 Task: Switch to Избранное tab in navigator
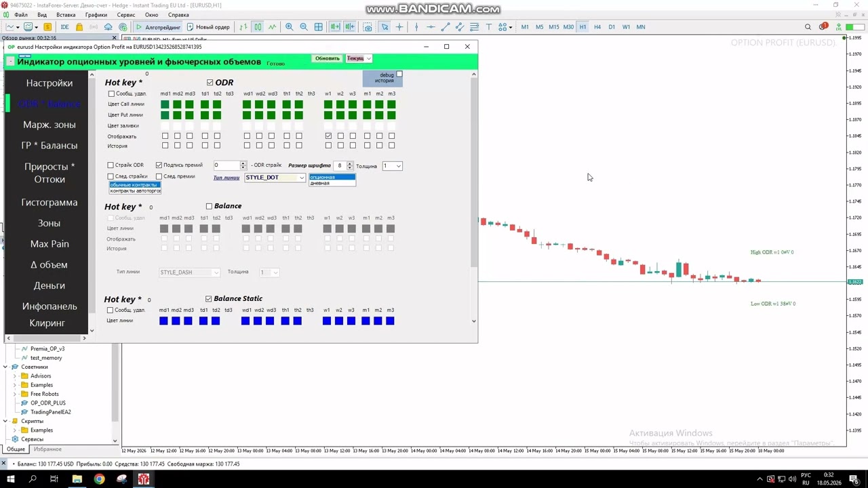coord(47,449)
